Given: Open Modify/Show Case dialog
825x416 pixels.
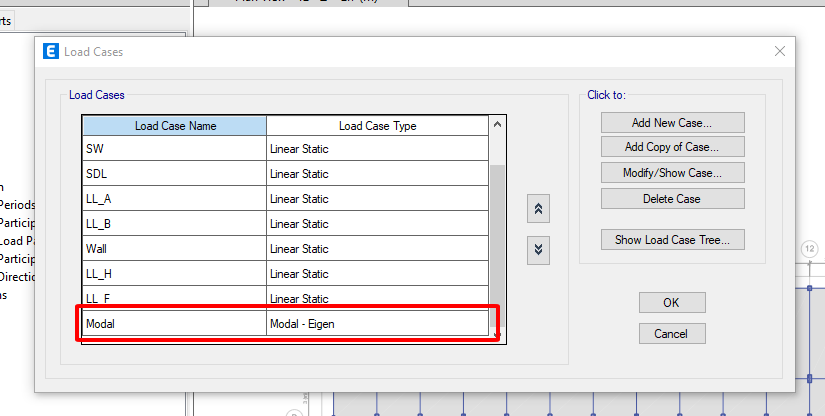Looking at the screenshot, I should pyautogui.click(x=672, y=173).
